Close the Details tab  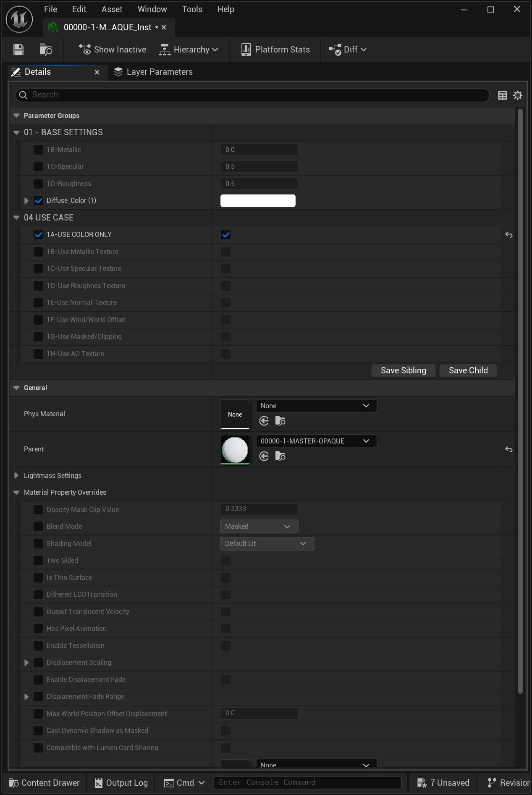[97, 72]
